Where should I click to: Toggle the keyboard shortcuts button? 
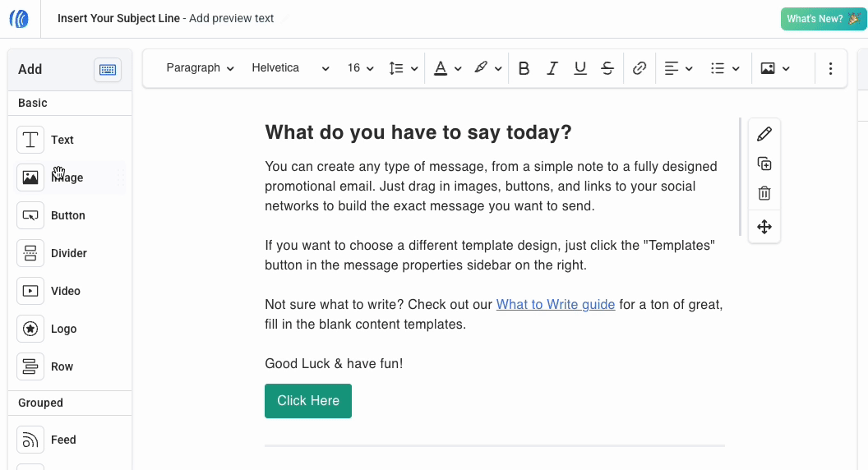coord(108,70)
